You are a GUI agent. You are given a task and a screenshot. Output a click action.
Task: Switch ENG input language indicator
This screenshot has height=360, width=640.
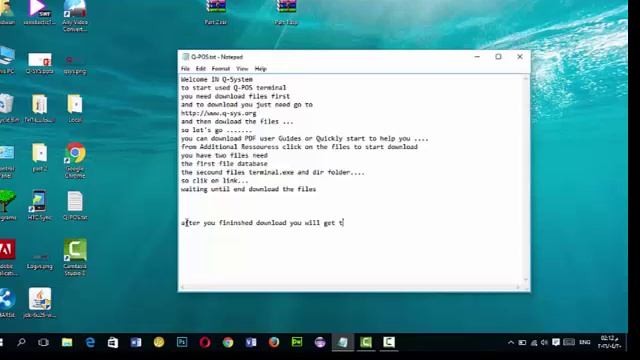(x=585, y=342)
